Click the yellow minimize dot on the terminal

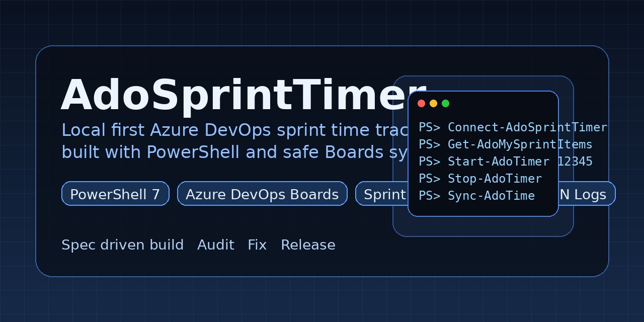[x=433, y=103]
